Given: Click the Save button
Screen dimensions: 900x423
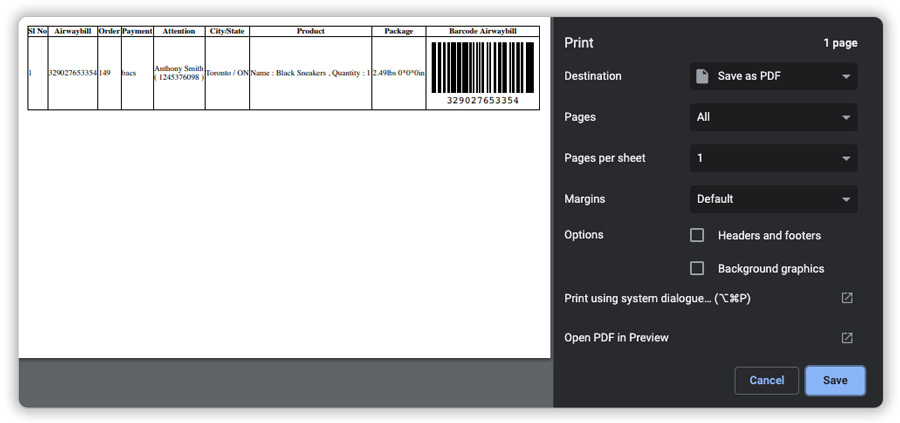Looking at the screenshot, I should coord(835,381).
